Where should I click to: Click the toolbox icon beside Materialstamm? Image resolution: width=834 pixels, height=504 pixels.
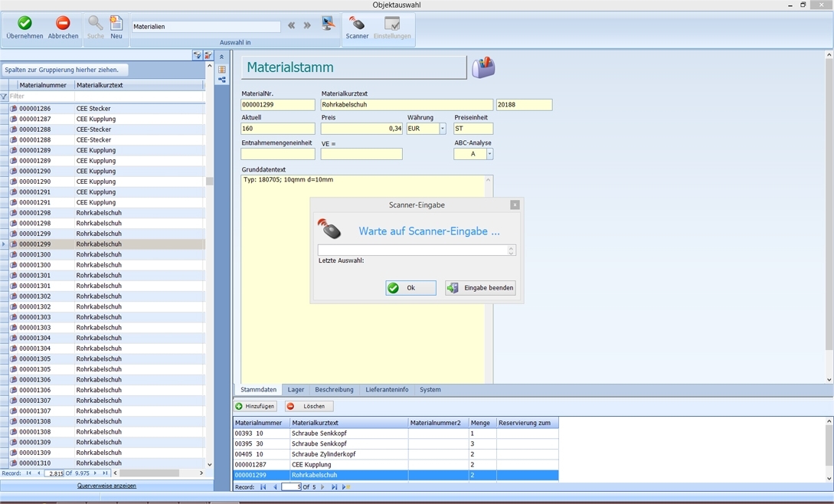483,67
